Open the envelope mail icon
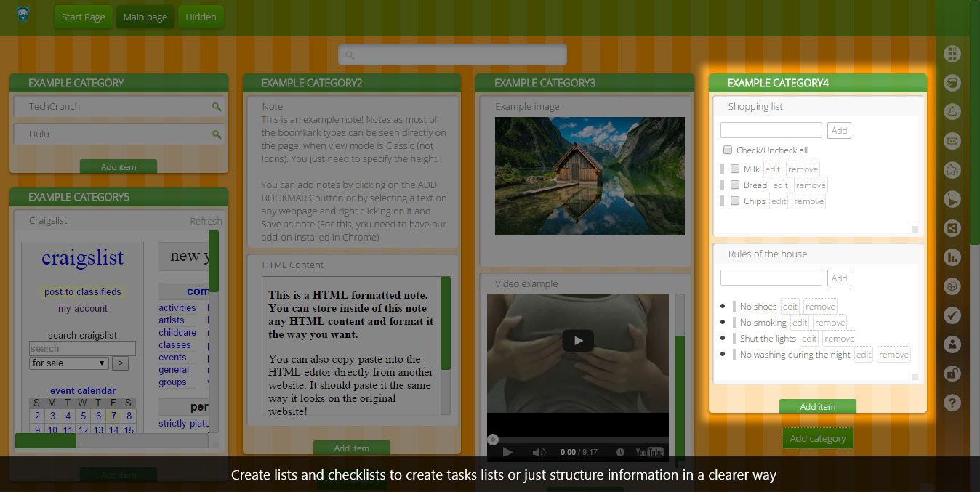980x492 pixels. [x=952, y=141]
